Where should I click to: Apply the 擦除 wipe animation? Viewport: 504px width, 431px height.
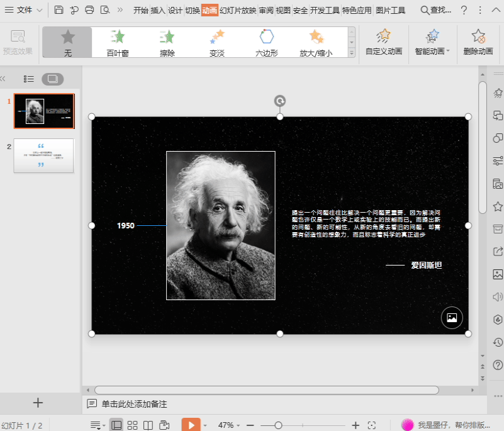(167, 42)
